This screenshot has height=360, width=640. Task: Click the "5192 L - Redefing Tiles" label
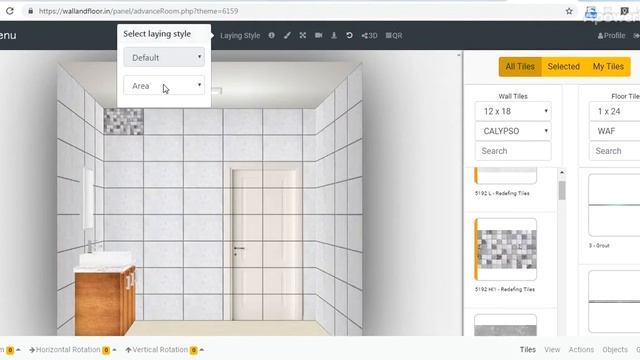pyautogui.click(x=502, y=193)
